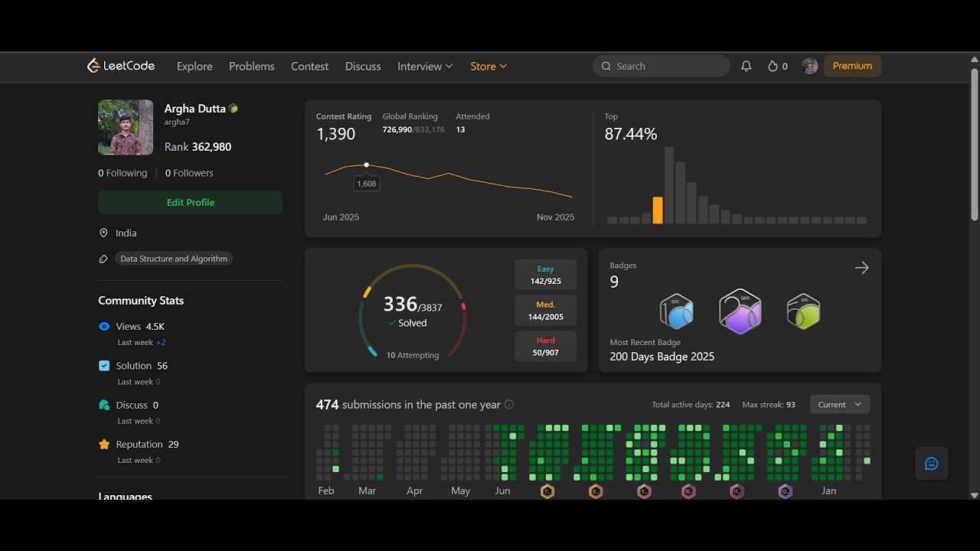980x551 pixels.
Task: Click the location pin icon beside India
Action: [103, 233]
